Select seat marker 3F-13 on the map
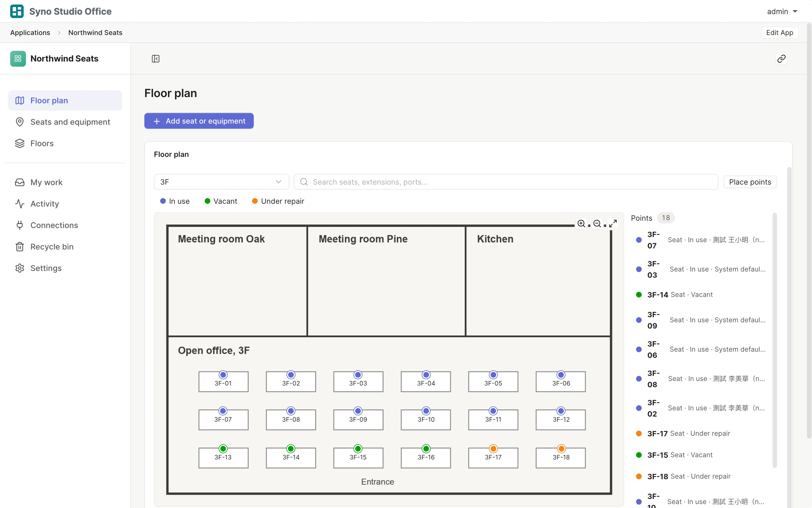This screenshot has height=508, width=812. click(223, 448)
